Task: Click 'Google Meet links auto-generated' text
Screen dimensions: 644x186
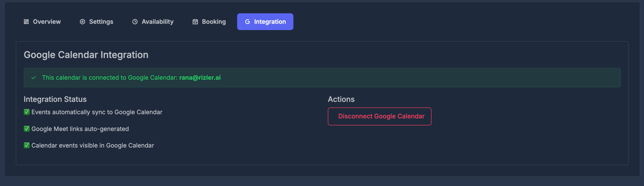Action: tap(80, 129)
